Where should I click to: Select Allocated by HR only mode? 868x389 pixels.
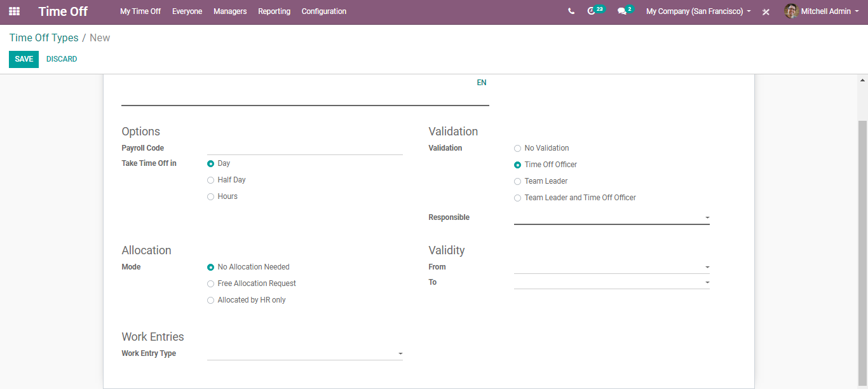[x=211, y=301]
